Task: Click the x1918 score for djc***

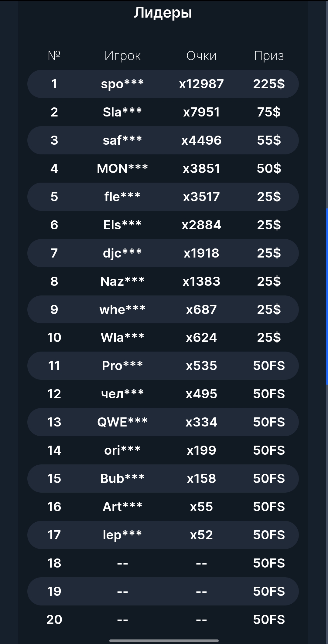Action: (x=201, y=253)
